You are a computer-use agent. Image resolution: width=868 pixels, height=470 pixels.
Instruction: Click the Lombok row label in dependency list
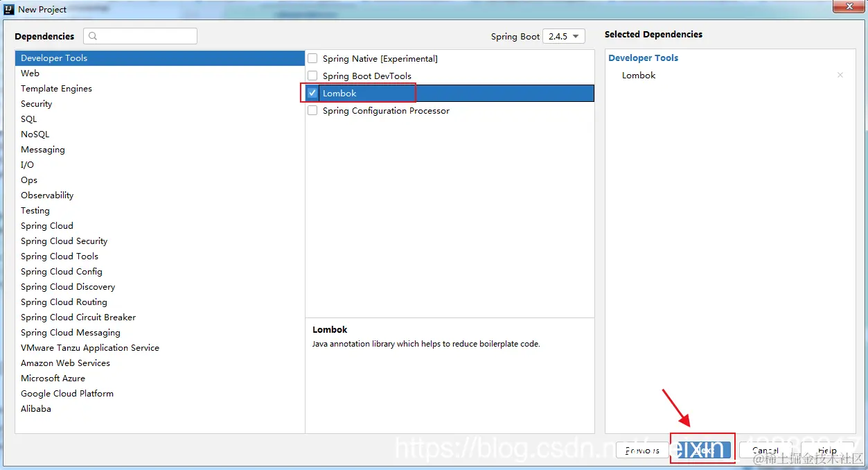[339, 93]
